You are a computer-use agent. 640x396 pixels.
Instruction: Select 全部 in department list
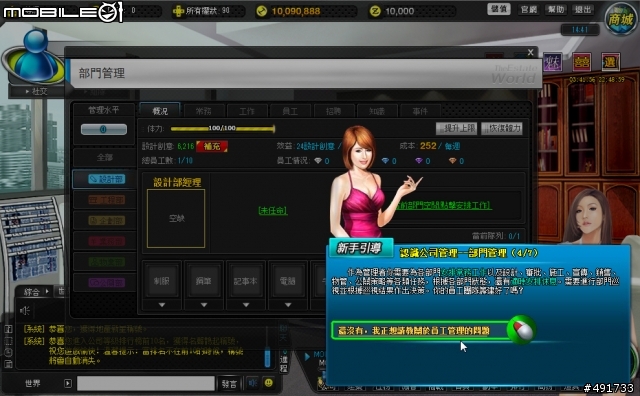pos(104,157)
